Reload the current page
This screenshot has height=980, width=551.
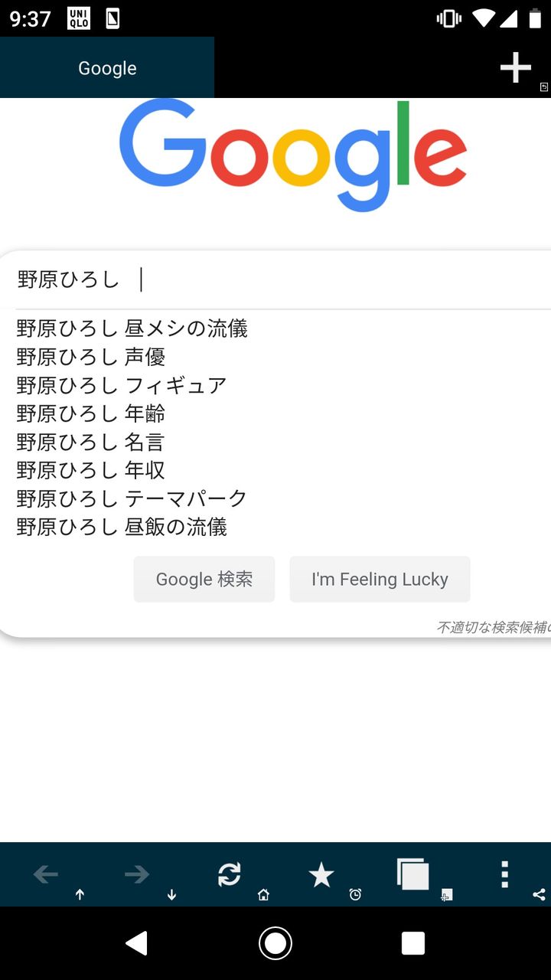pos(230,874)
